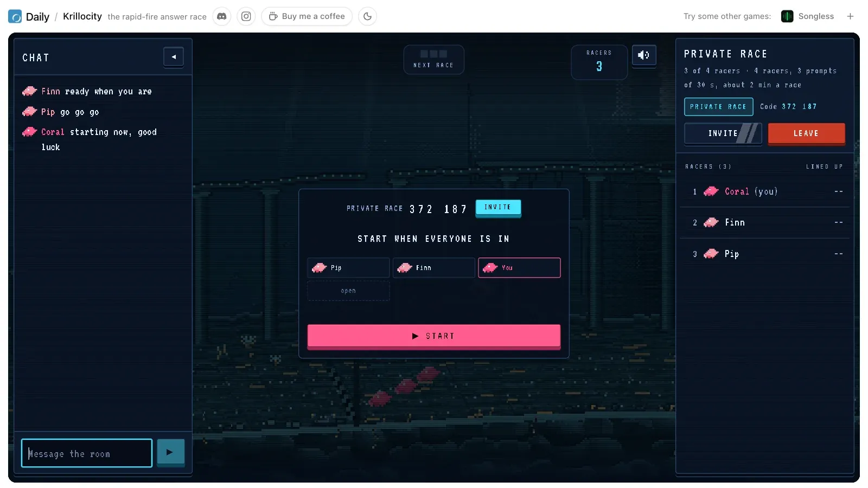Leave the private race
Viewport: 868px width, 488px height.
click(x=806, y=133)
